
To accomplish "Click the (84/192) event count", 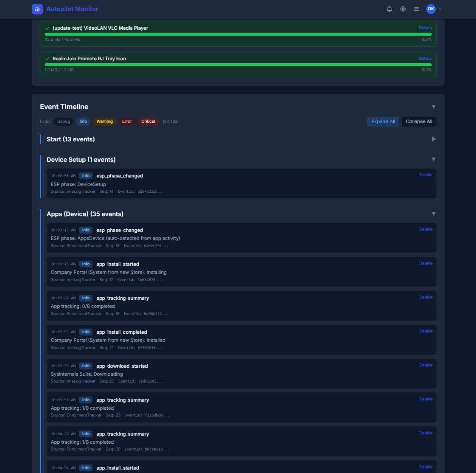I will [171, 121].
